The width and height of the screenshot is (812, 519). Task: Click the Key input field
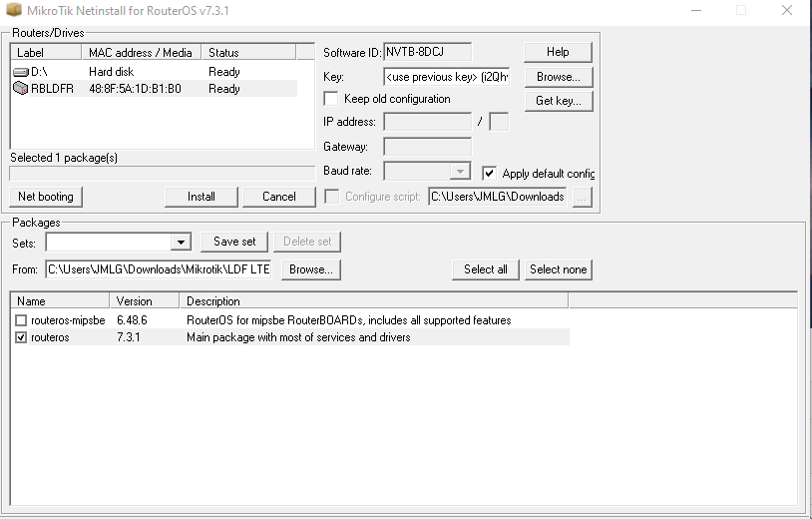coord(446,77)
